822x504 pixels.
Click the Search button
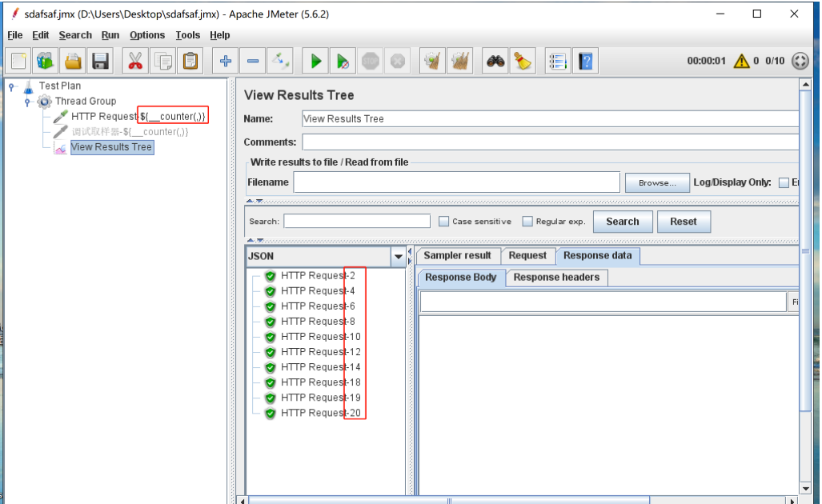(x=623, y=222)
